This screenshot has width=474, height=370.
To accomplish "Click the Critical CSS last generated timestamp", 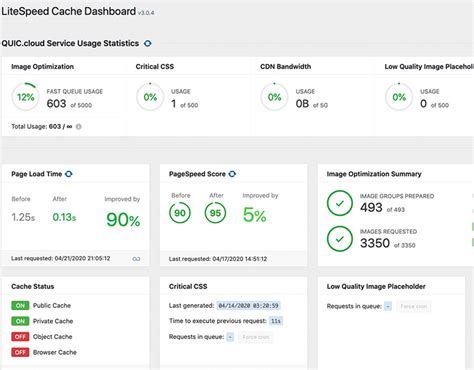I will 248,306.
